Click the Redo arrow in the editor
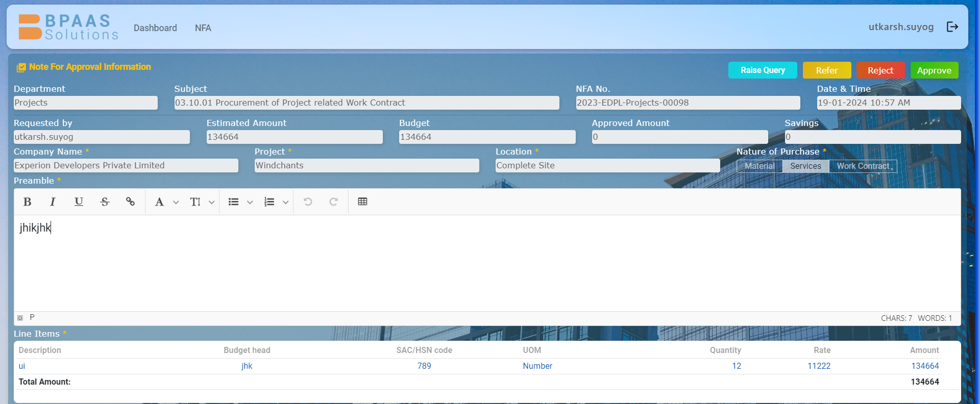Image resolution: width=980 pixels, height=404 pixels. tap(333, 202)
